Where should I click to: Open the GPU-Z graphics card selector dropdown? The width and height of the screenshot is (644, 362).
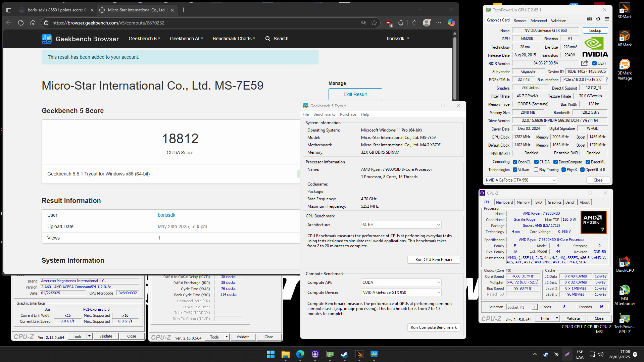tap(521, 180)
